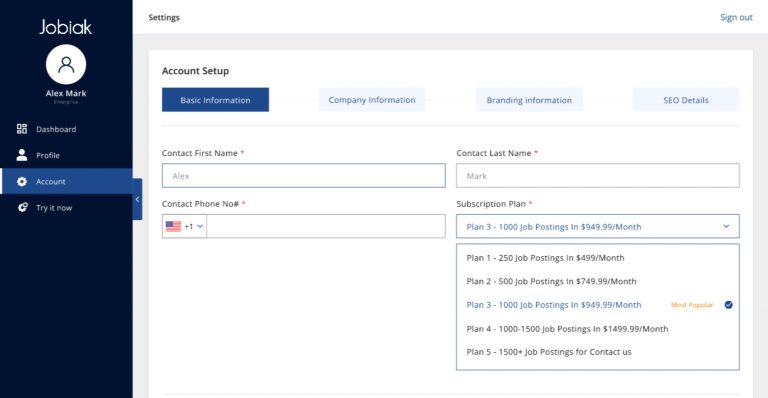
Task: Toggle the Subscription Plan dropdown arrow
Action: [x=726, y=226]
